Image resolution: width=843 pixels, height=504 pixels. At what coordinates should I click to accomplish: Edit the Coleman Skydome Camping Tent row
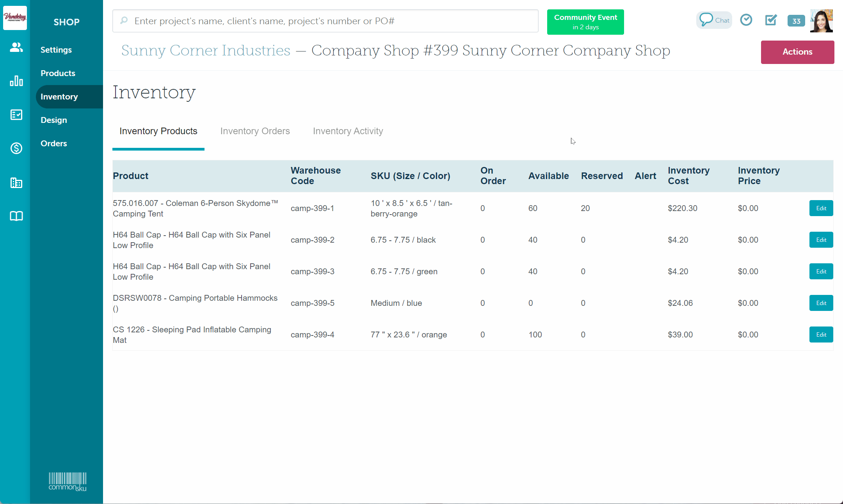click(x=821, y=208)
